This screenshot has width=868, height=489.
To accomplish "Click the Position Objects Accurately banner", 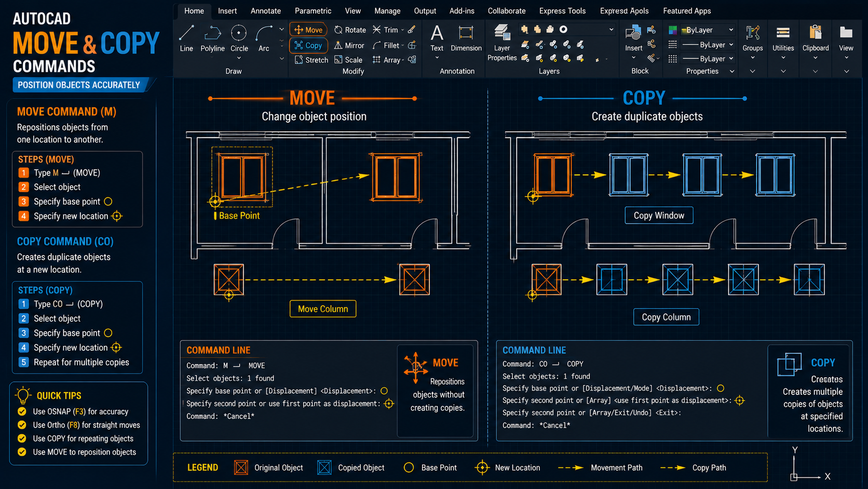I will tap(79, 85).
